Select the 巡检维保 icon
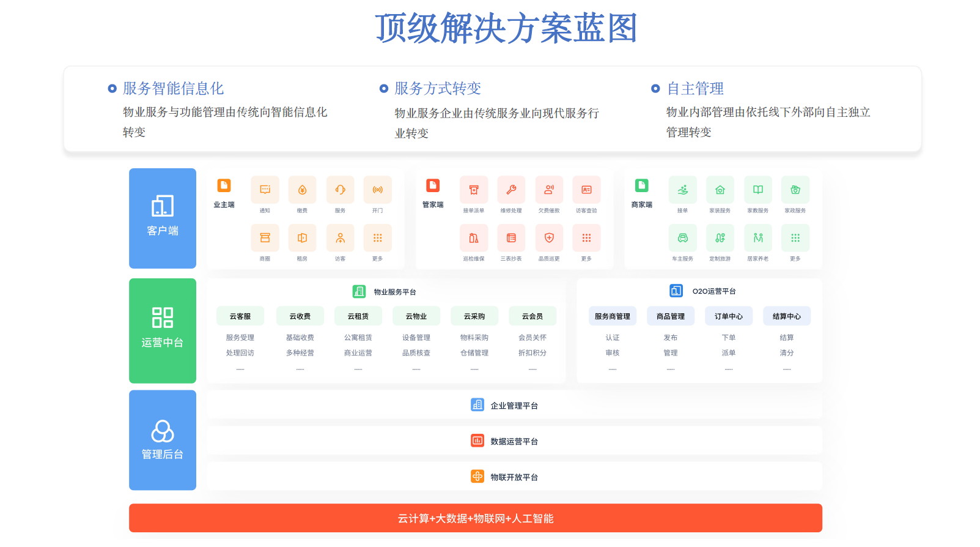Viewport: 980px width, 547px height. (x=474, y=238)
